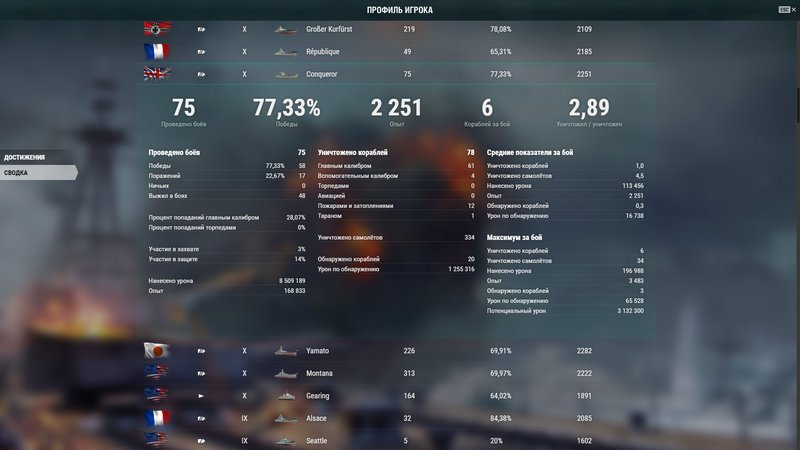Screen dimensions: 800x450
Task: Click battleship class icon in Conqueror row
Action: [x=201, y=74]
